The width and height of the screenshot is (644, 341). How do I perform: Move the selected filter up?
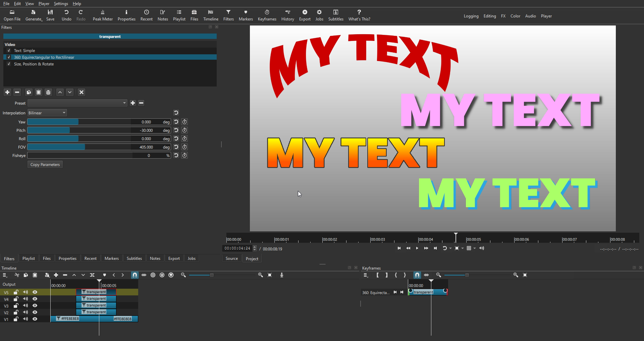click(x=60, y=92)
